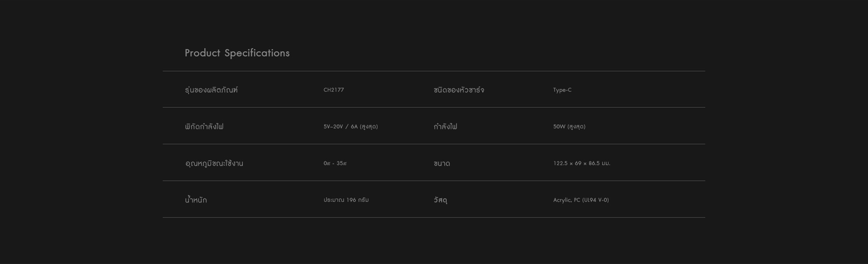Select the ประมาณ 196 กรัม weight value
868x264 pixels.
[346, 200]
